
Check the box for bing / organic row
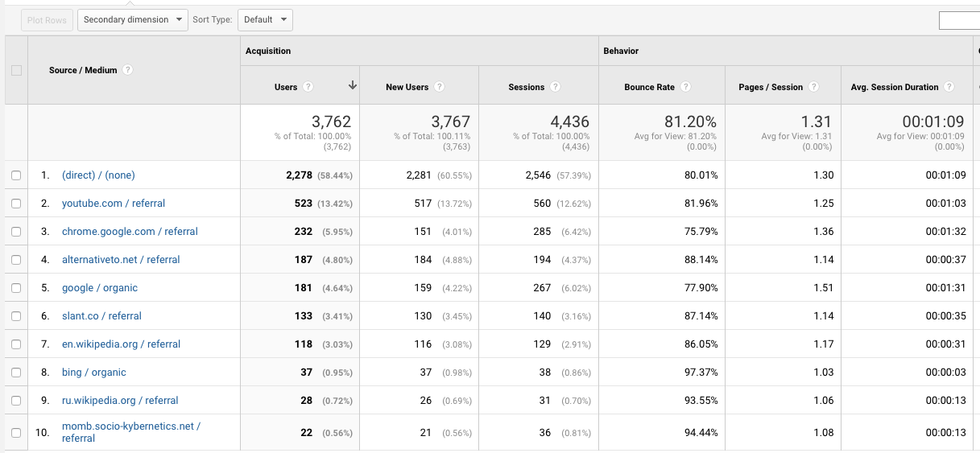(16, 373)
